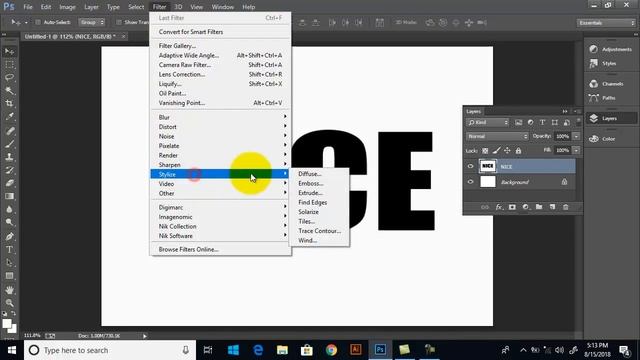The image size is (640, 360).
Task: Toggle lock image pixels brush icon
Action: click(496, 151)
